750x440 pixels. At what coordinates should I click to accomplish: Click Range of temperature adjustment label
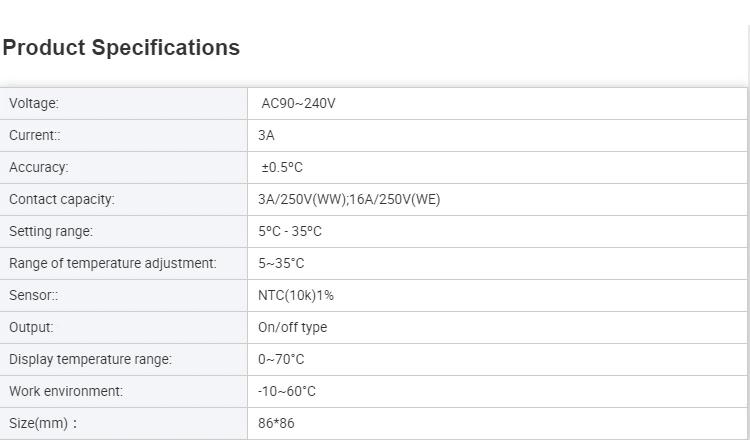[113, 263]
